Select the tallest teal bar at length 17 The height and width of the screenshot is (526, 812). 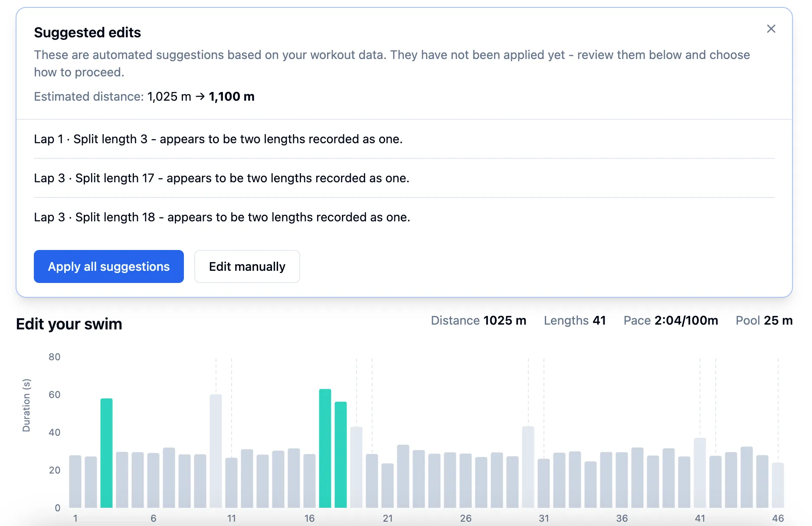pyautogui.click(x=325, y=449)
